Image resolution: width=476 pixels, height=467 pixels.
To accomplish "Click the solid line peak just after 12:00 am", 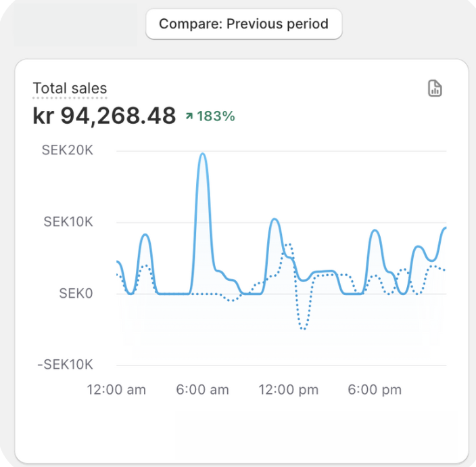I will (145, 235).
